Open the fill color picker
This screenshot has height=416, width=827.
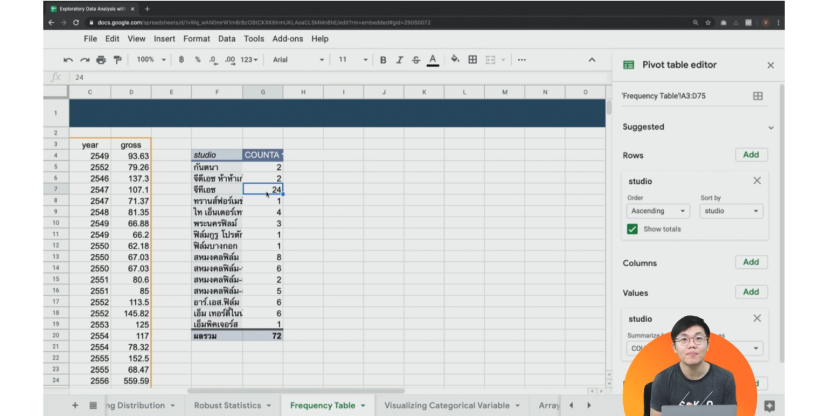coord(455,60)
